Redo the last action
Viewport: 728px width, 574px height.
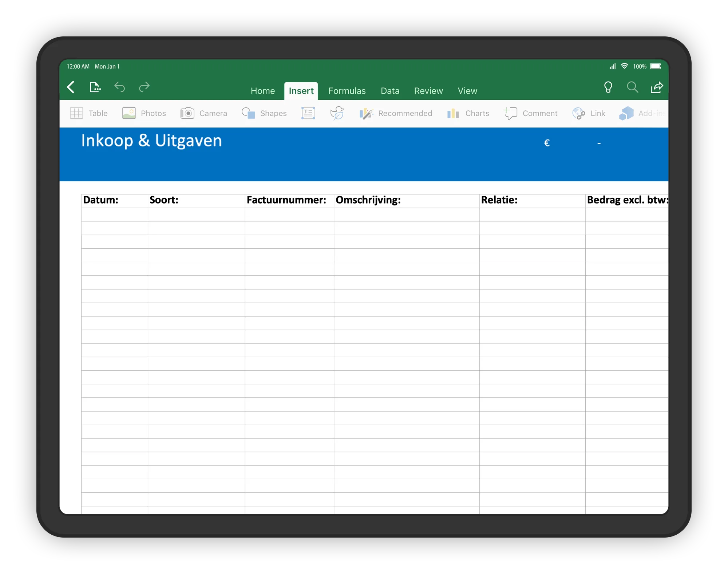[x=144, y=87]
